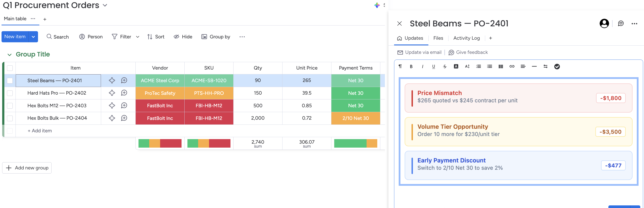Viewport: 644px width, 208px height.
Task: Apply strikethrough formatting to update text
Action: tap(445, 66)
